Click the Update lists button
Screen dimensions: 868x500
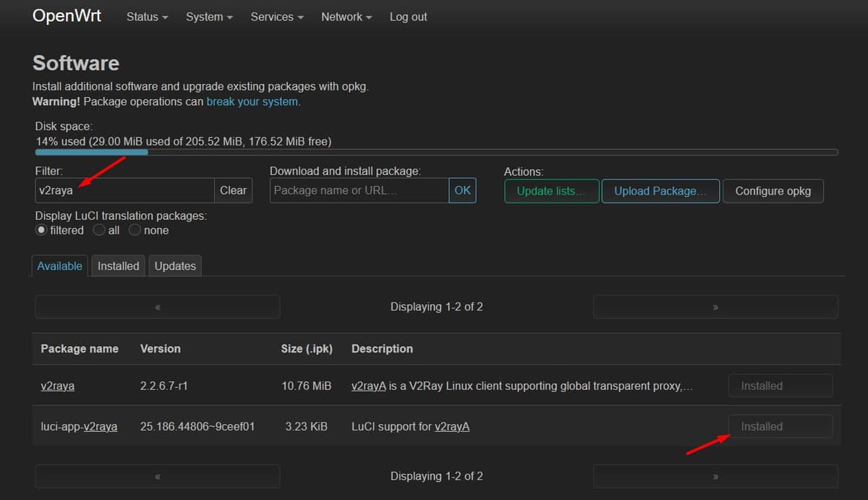(551, 190)
